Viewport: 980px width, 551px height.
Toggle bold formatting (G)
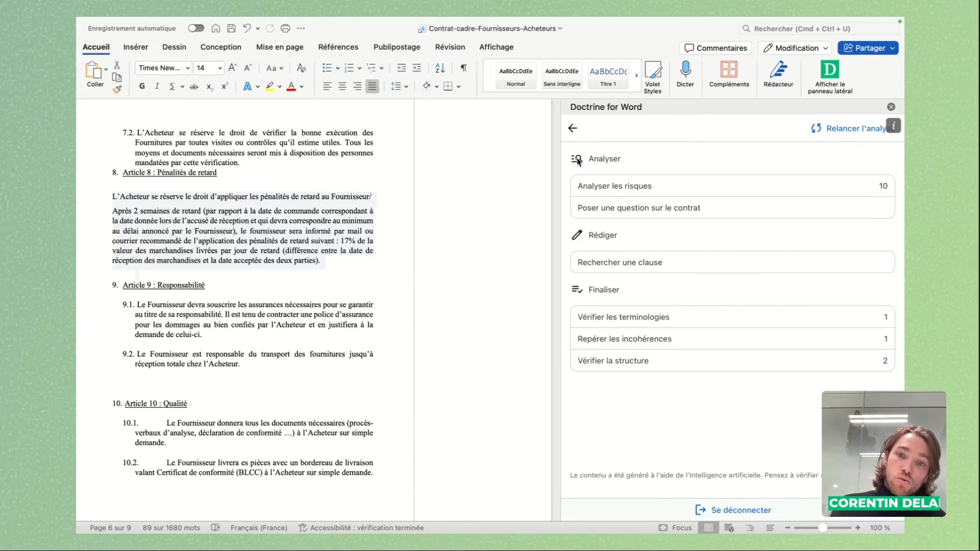pos(142,86)
